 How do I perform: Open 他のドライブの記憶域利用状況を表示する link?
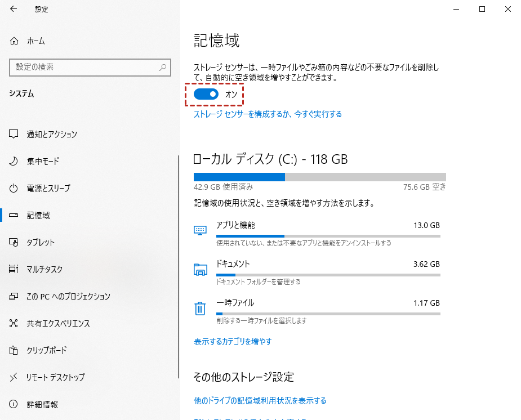[260, 401]
